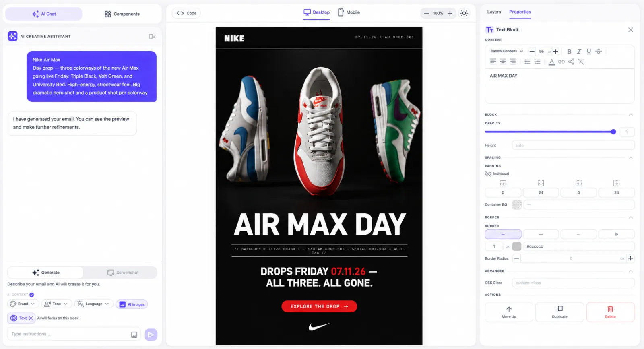Insert a bulleted list
The width and height of the screenshot is (644, 349).
click(x=527, y=62)
